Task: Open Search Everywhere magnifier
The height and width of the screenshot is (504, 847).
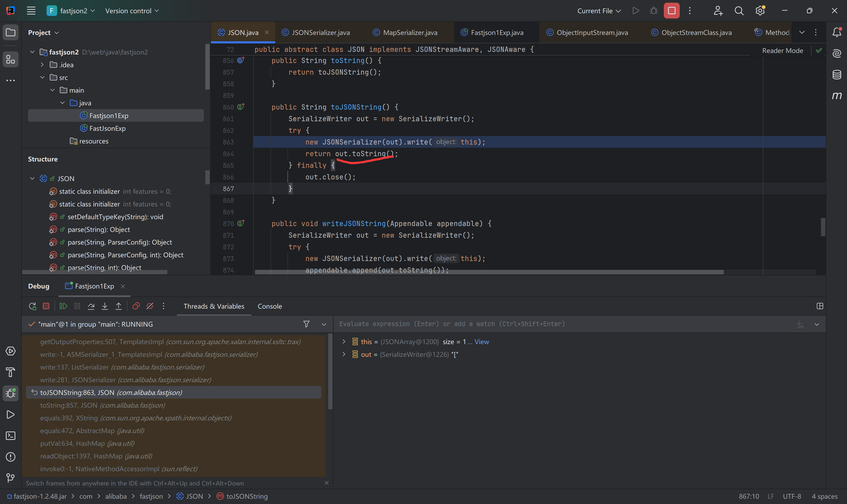Action: click(x=739, y=11)
